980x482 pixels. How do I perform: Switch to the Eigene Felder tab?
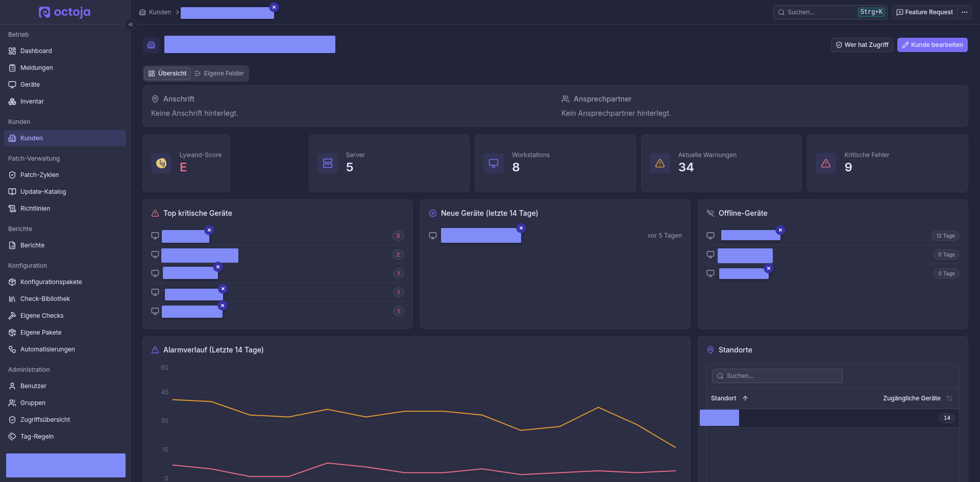click(x=219, y=73)
